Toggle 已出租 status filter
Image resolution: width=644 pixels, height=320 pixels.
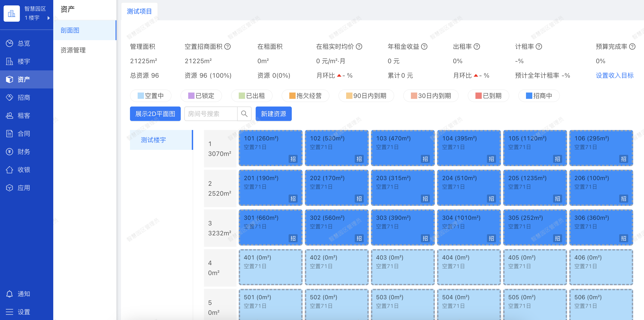[x=252, y=96]
